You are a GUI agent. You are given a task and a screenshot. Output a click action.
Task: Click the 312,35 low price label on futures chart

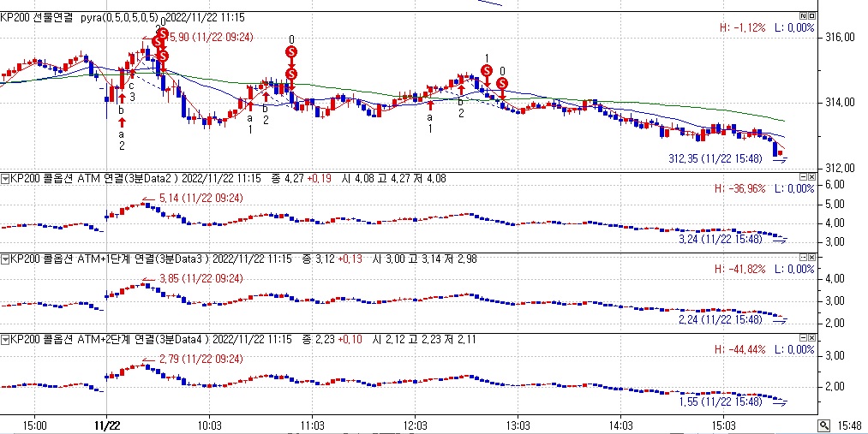tap(715, 159)
